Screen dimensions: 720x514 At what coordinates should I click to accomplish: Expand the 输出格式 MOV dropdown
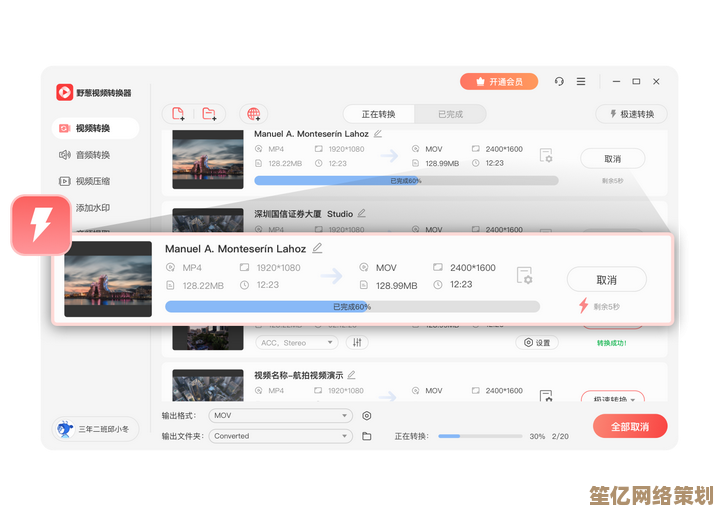[280, 415]
